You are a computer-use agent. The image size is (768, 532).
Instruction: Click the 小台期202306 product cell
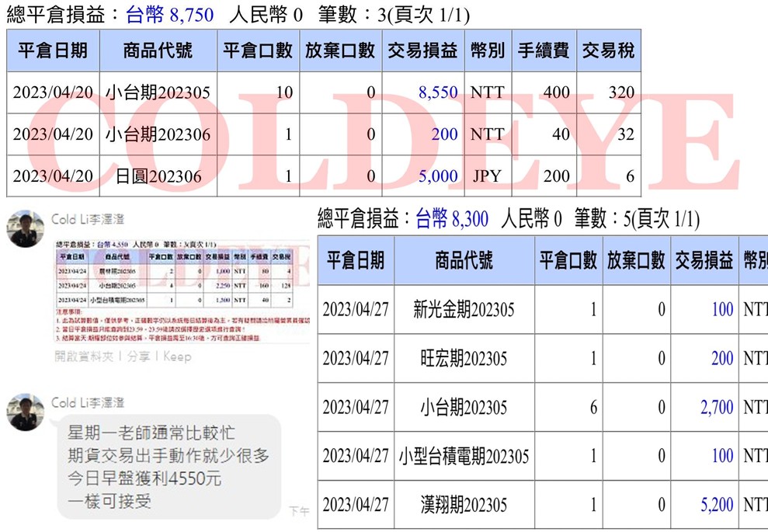click(x=158, y=134)
